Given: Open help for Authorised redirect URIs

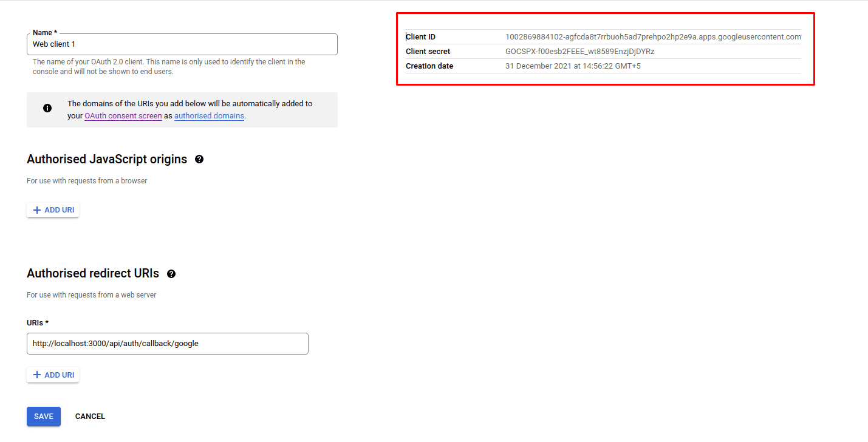Looking at the screenshot, I should [171, 274].
